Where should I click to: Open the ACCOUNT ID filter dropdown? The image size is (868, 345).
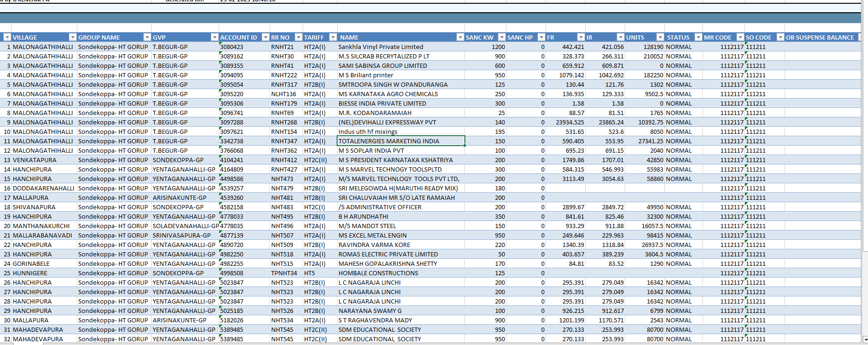[x=265, y=37]
